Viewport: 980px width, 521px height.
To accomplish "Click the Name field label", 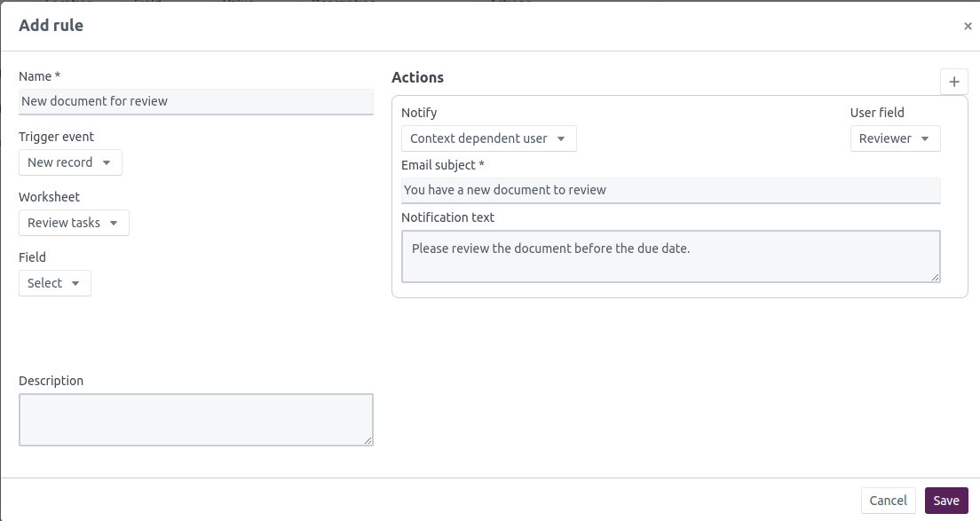I will tap(39, 76).
